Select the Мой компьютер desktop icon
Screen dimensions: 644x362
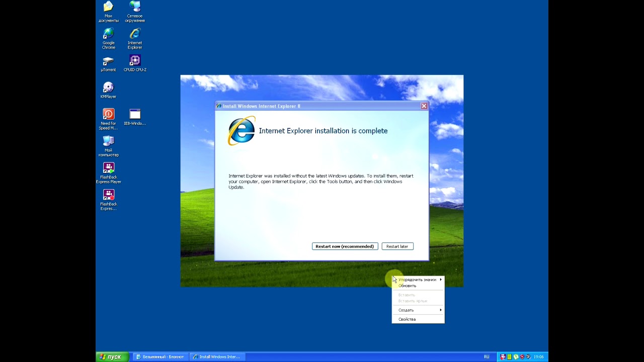108,146
